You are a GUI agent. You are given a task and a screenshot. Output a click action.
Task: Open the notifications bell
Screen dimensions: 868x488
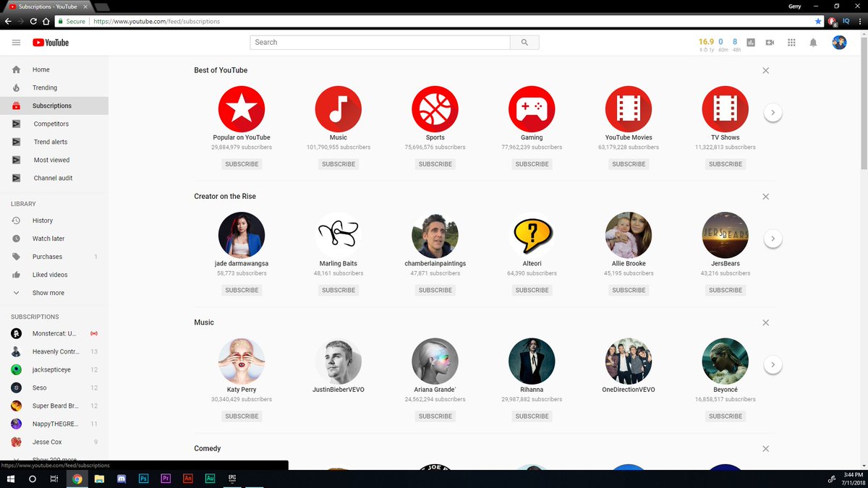(813, 43)
